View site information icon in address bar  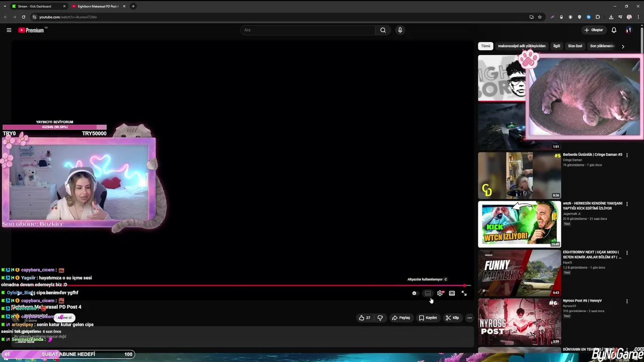coord(34,17)
